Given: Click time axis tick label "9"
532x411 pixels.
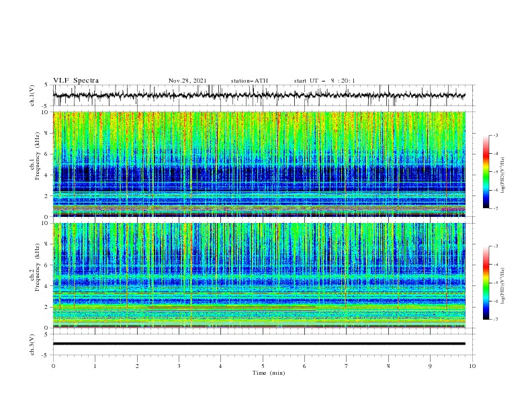Looking at the screenshot, I should coord(430,366).
